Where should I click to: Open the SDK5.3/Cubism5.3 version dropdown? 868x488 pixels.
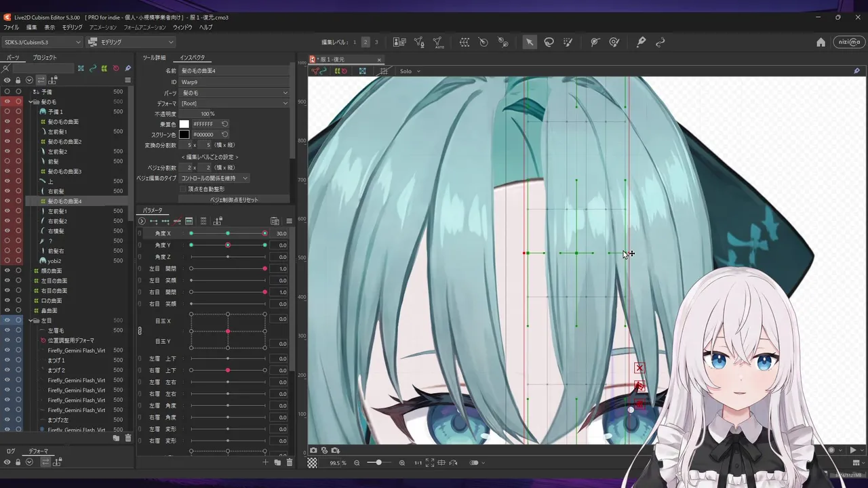[42, 42]
